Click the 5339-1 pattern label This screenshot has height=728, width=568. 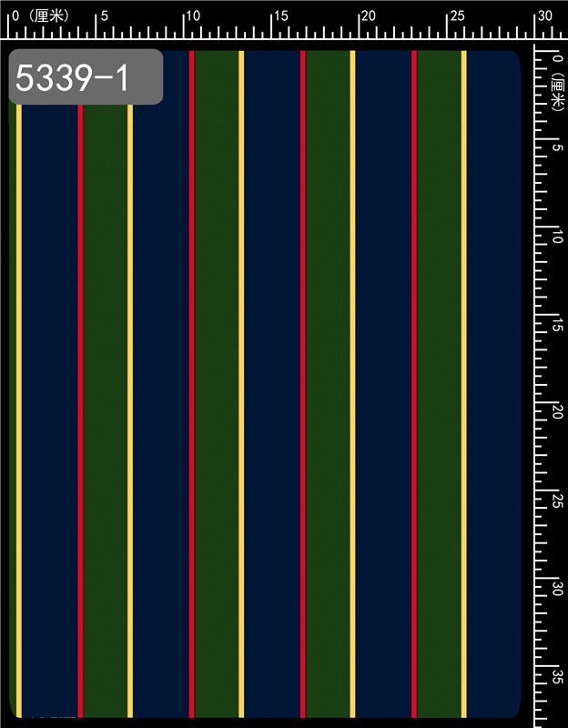[x=86, y=77]
